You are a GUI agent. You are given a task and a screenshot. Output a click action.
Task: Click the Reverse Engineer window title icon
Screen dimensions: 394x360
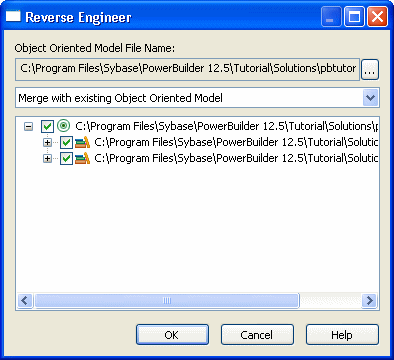pos(13,16)
